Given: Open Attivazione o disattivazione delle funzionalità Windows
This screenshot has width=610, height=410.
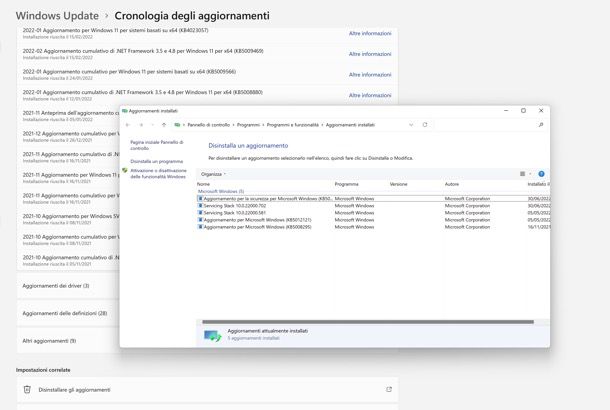Looking at the screenshot, I should (158, 173).
